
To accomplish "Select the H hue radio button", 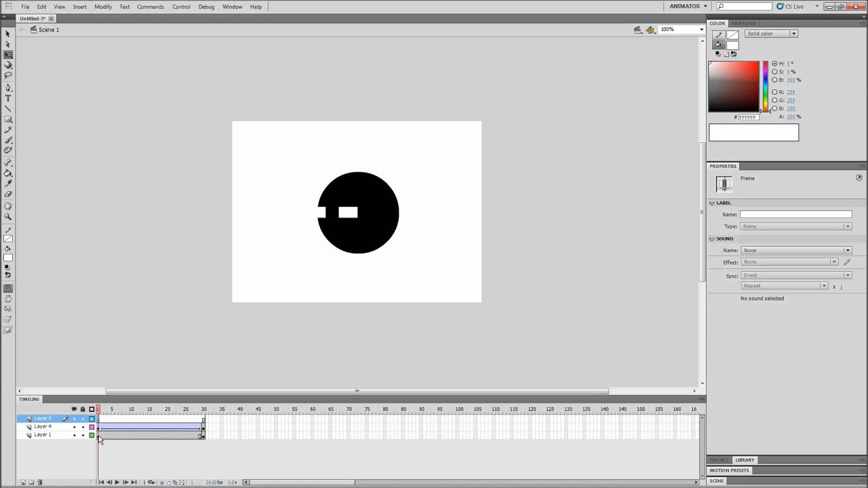I will pyautogui.click(x=774, y=64).
